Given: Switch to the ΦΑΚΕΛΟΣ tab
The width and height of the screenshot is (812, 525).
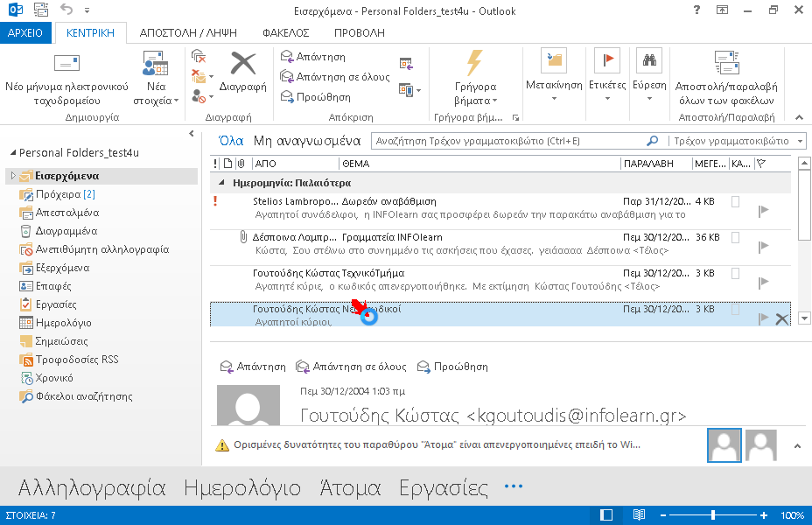Looking at the screenshot, I should pyautogui.click(x=286, y=32).
